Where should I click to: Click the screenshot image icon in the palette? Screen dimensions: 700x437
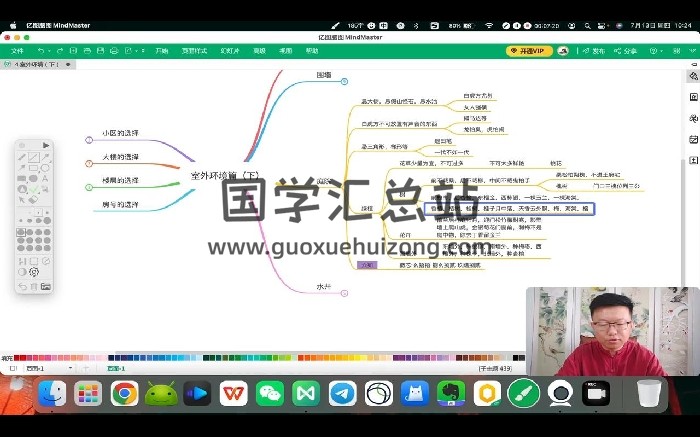[x=46, y=287]
